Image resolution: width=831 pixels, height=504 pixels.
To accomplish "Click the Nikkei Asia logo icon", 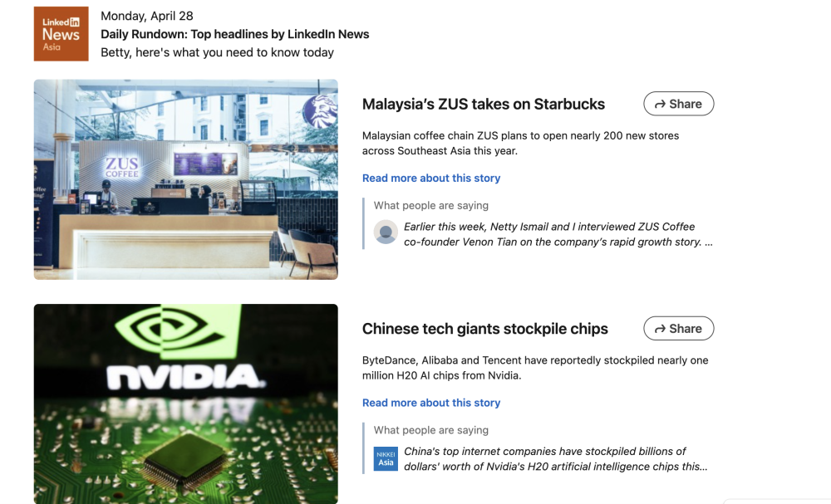I will pyautogui.click(x=386, y=458).
